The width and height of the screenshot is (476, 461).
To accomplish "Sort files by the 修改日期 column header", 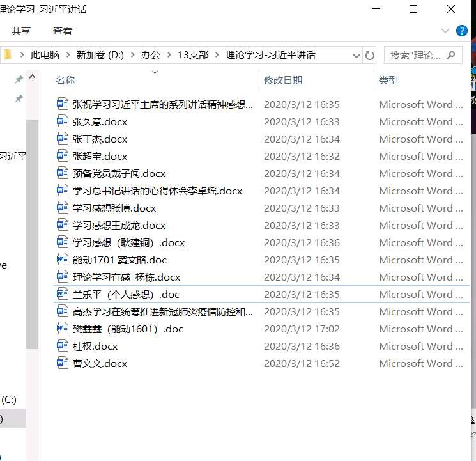I will click(283, 80).
